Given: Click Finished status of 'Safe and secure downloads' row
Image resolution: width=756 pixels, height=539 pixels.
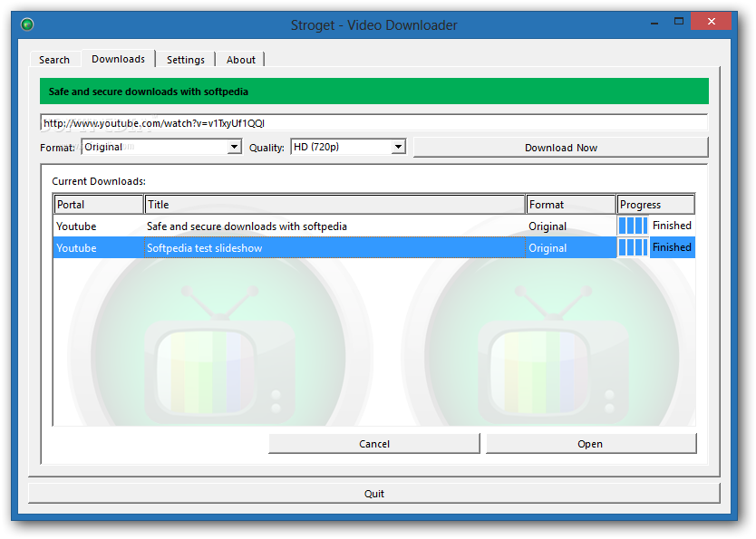Looking at the screenshot, I should [672, 226].
